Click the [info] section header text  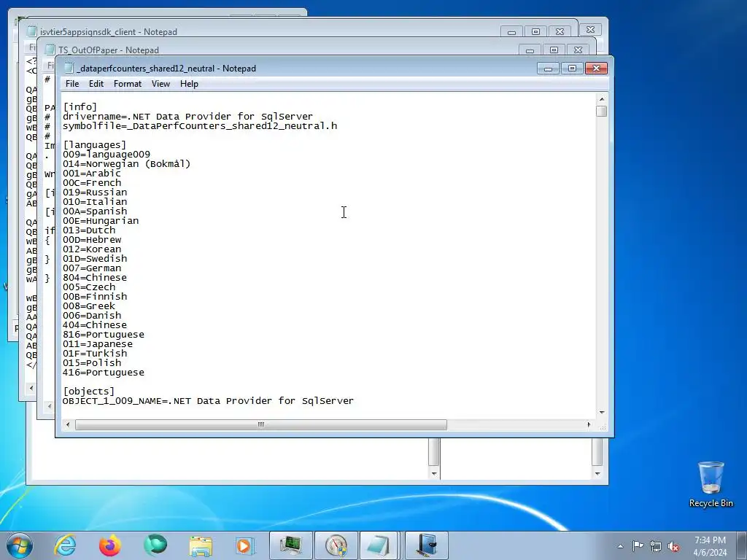pos(80,106)
